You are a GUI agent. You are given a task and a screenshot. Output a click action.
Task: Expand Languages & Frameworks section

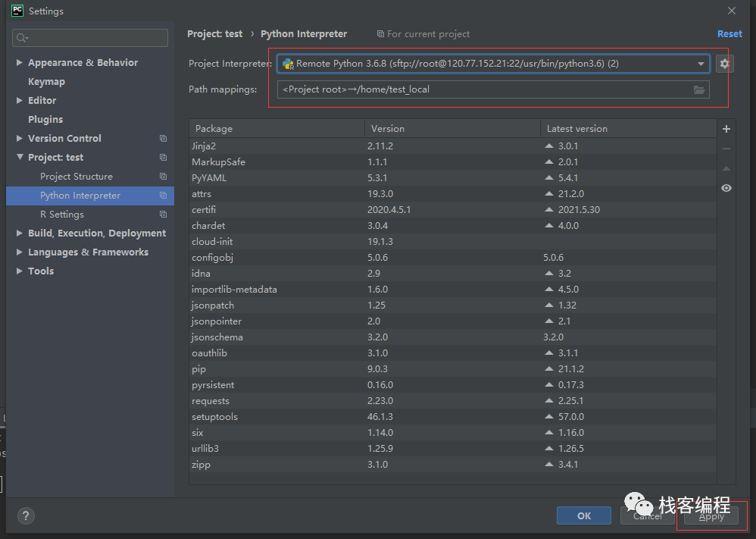coord(19,252)
